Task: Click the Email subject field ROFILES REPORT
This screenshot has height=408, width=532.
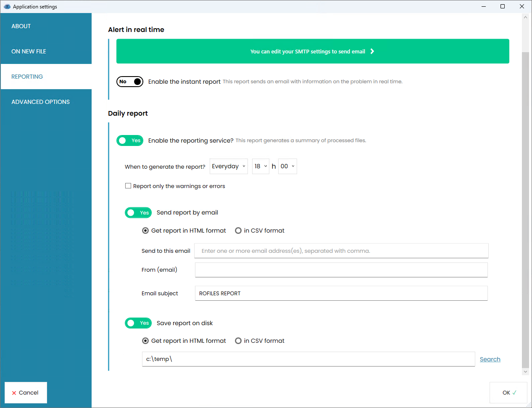Action: click(341, 293)
